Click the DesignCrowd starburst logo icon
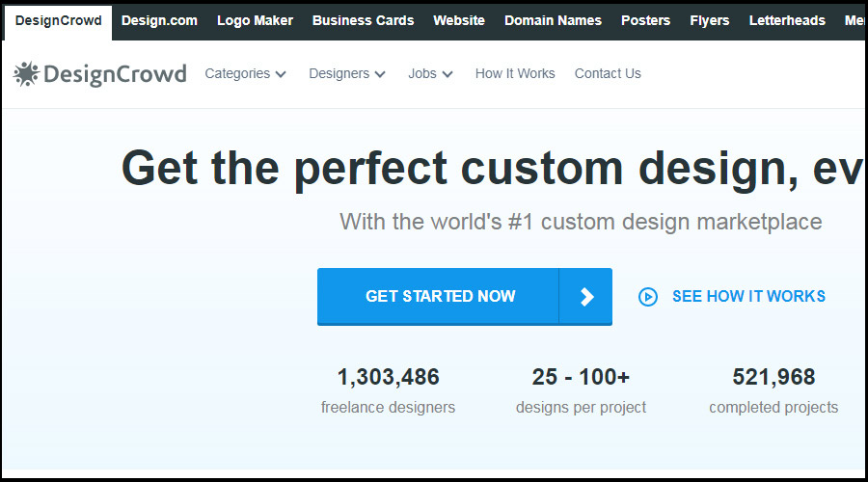The image size is (868, 482). [26, 73]
